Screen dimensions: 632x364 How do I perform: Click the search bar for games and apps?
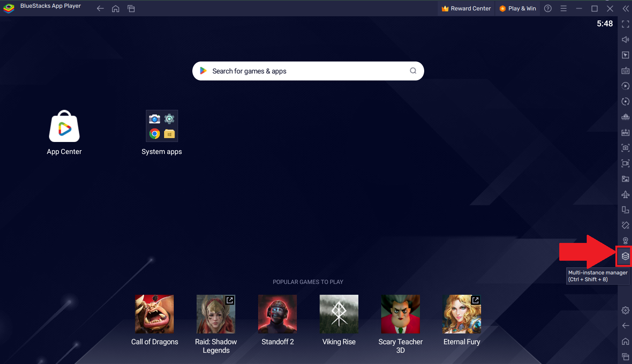click(308, 71)
